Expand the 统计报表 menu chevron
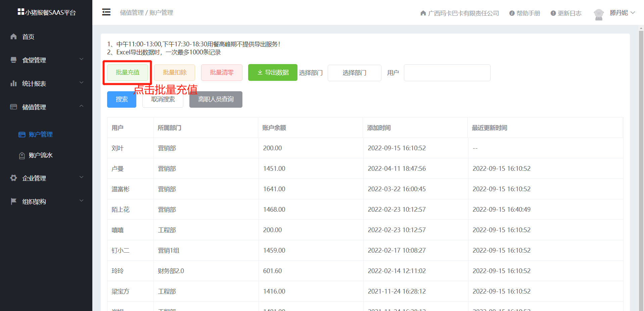Image resolution: width=644 pixels, height=311 pixels. tap(81, 83)
